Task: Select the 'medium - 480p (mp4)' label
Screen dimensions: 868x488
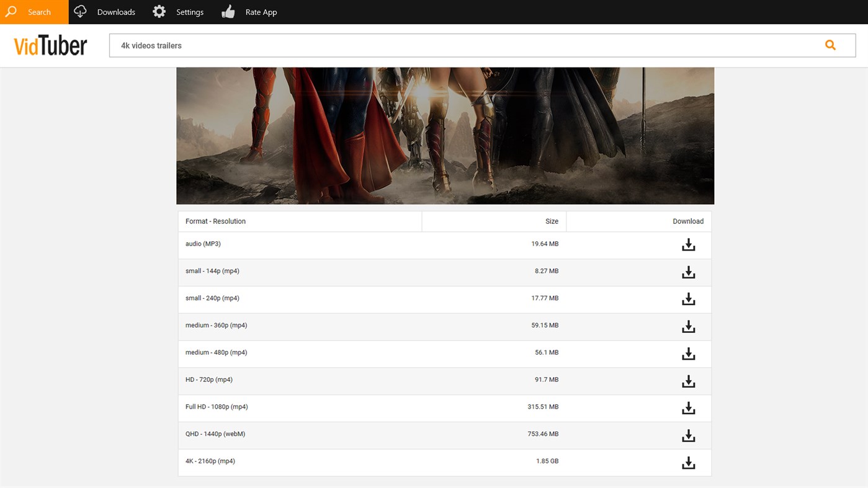Action: click(x=216, y=353)
